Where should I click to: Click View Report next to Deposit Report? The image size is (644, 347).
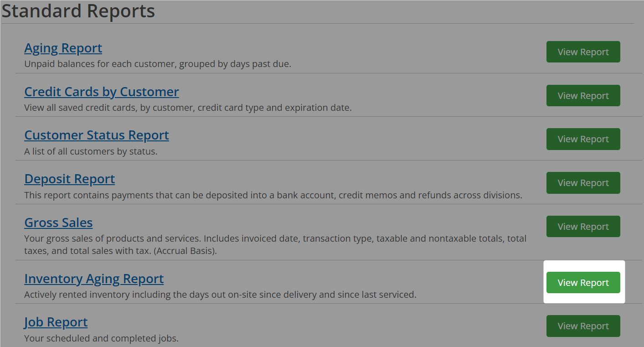pos(583,182)
